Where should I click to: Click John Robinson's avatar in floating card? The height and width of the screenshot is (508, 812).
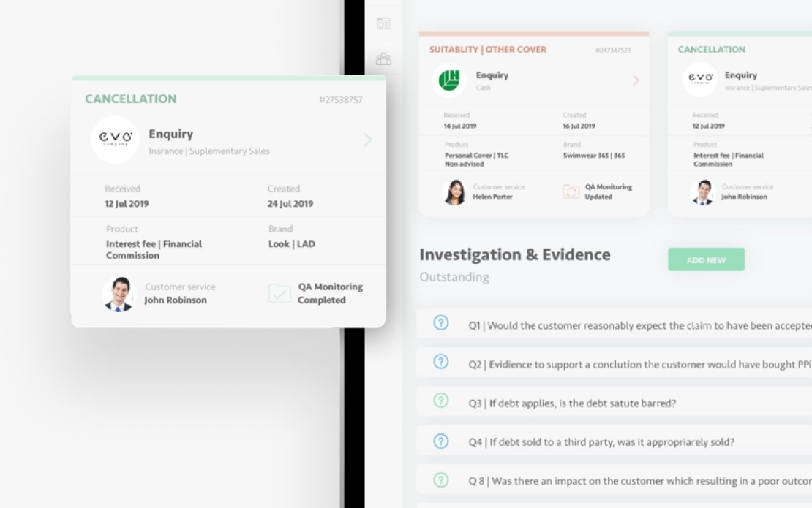click(x=119, y=294)
